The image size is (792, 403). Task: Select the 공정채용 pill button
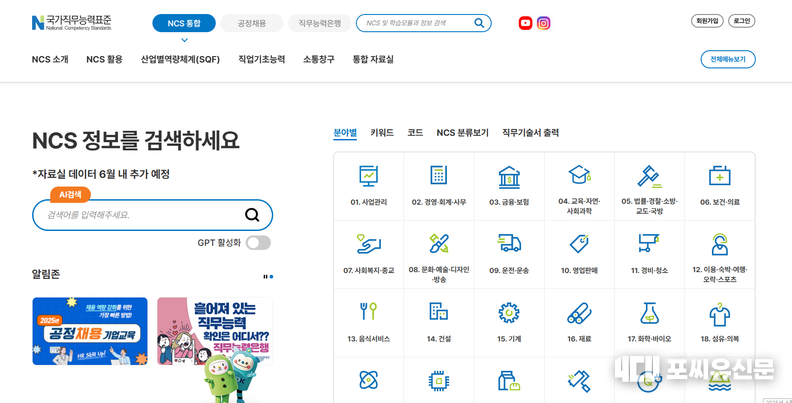(x=252, y=23)
